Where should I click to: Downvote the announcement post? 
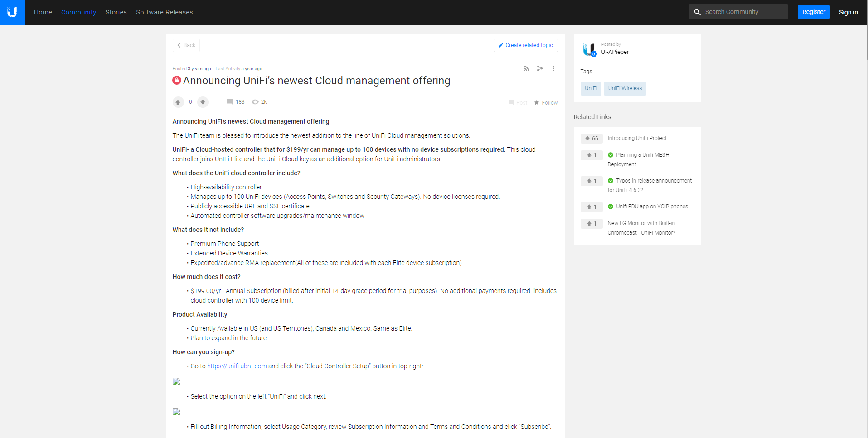point(203,102)
